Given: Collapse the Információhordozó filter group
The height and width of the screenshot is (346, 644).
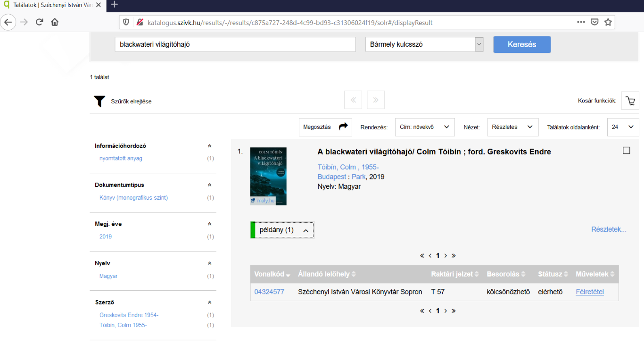Looking at the screenshot, I should point(210,146).
